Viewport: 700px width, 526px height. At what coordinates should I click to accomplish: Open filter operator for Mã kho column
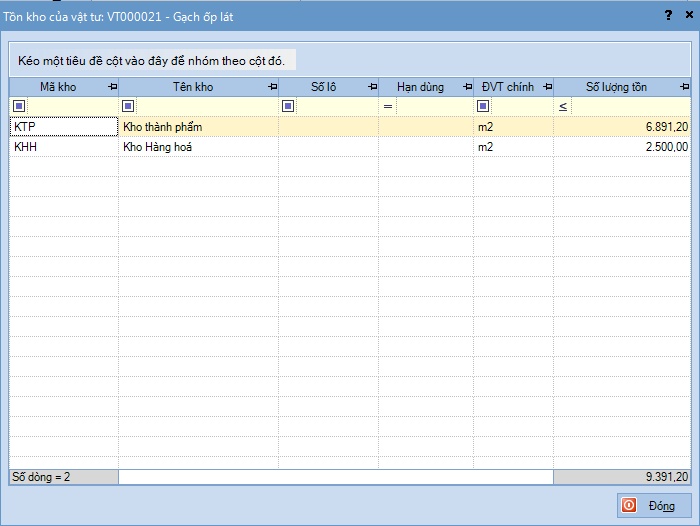(x=19, y=107)
